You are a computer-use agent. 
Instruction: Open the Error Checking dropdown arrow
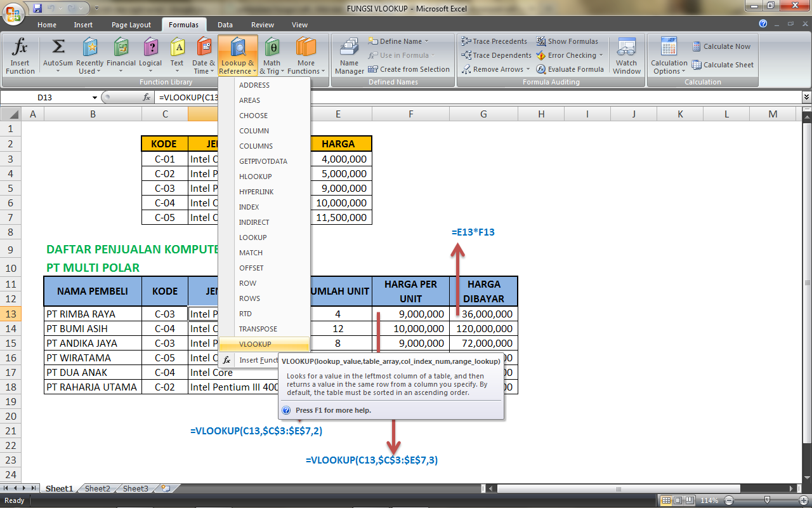(x=601, y=55)
